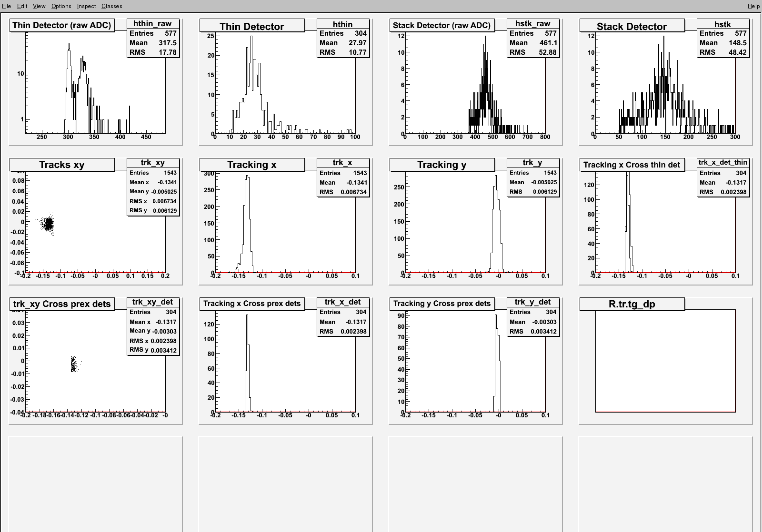Click the scatter cluster in trk_xy Cross prex dets

click(x=74, y=364)
